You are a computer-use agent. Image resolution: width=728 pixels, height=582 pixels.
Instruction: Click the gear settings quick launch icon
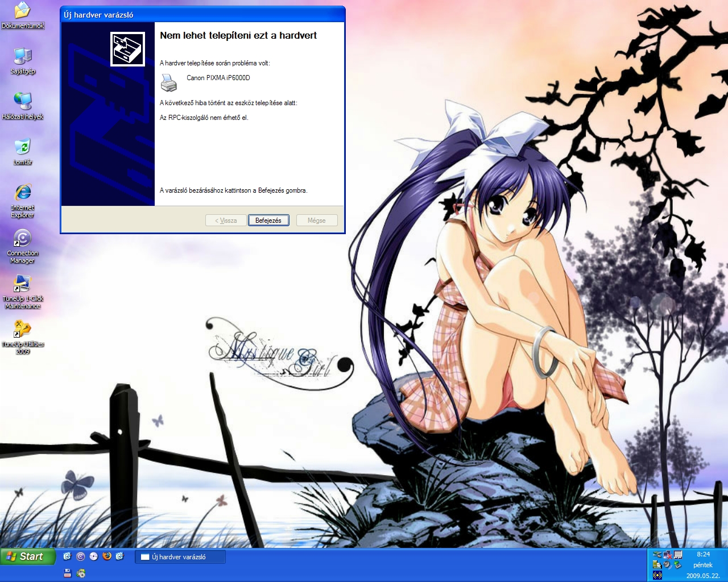point(81,573)
